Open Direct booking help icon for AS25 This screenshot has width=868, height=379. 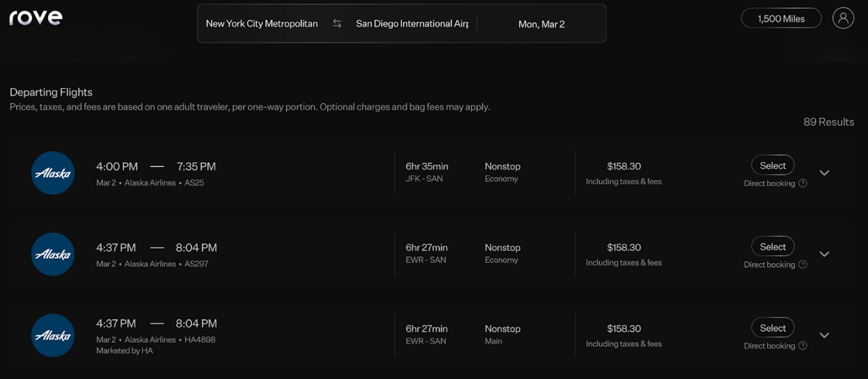click(803, 183)
